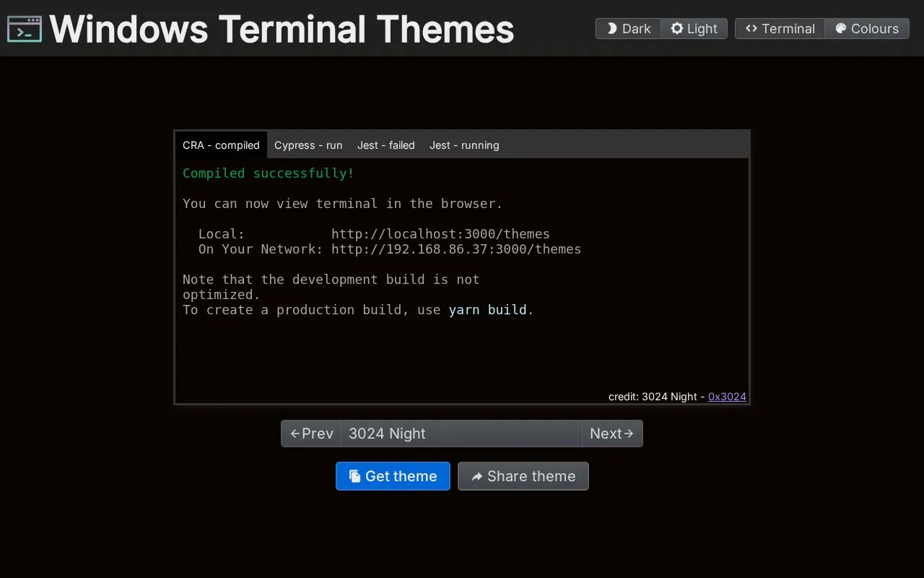The image size is (924, 578).
Task: Click the 'yarn build' command text
Action: tap(487, 310)
